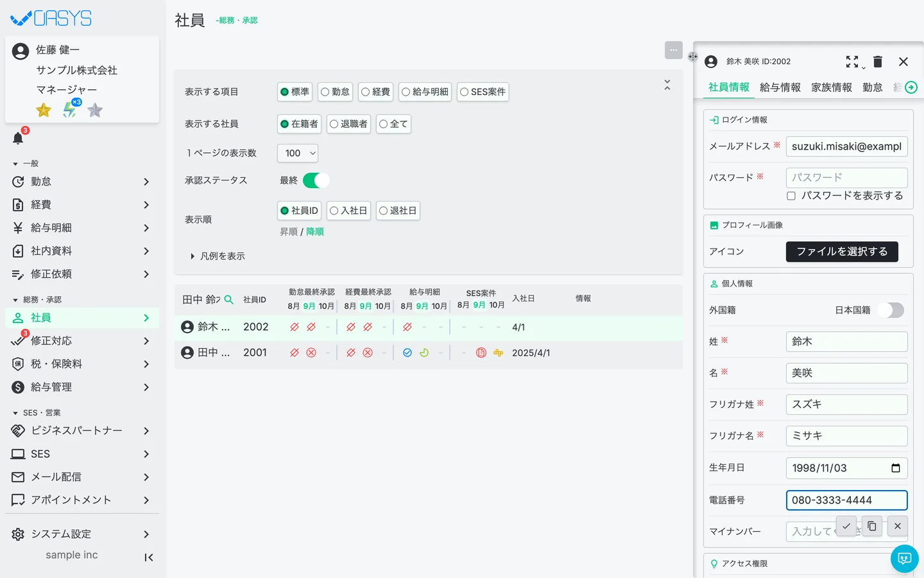Switch to 勤怠 tab in detail panel
924x578 pixels.
[873, 87]
